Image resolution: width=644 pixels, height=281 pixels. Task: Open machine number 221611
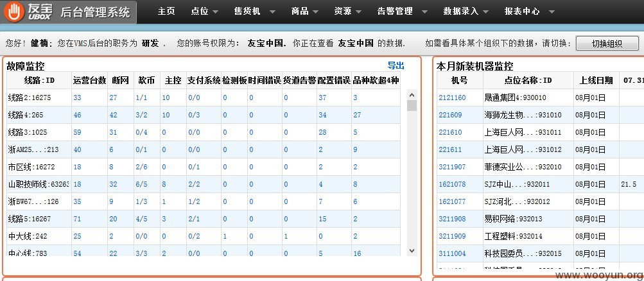450,149
